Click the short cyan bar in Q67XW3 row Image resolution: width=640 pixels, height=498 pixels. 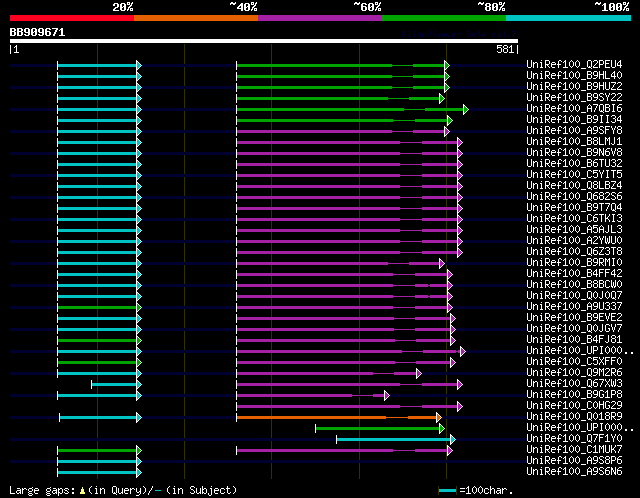click(116, 385)
